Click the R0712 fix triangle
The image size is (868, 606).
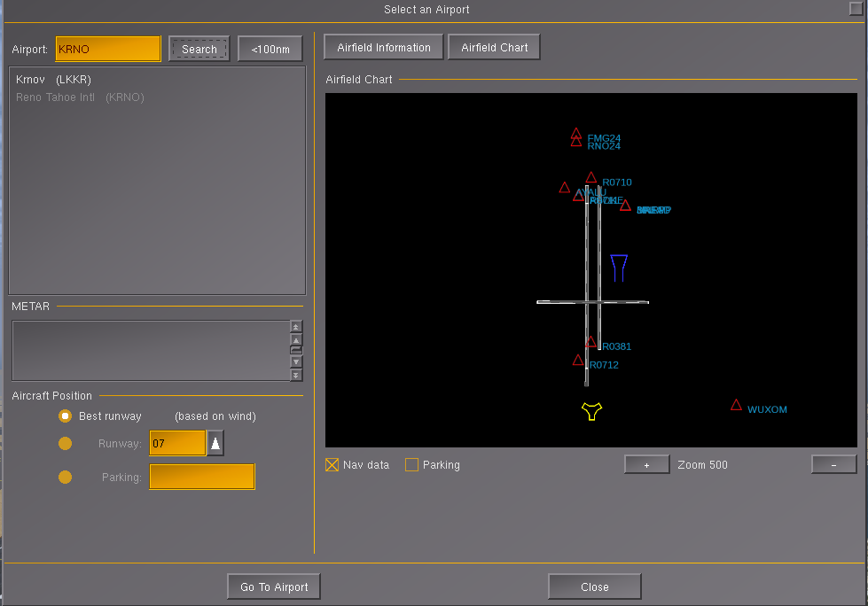pos(578,360)
